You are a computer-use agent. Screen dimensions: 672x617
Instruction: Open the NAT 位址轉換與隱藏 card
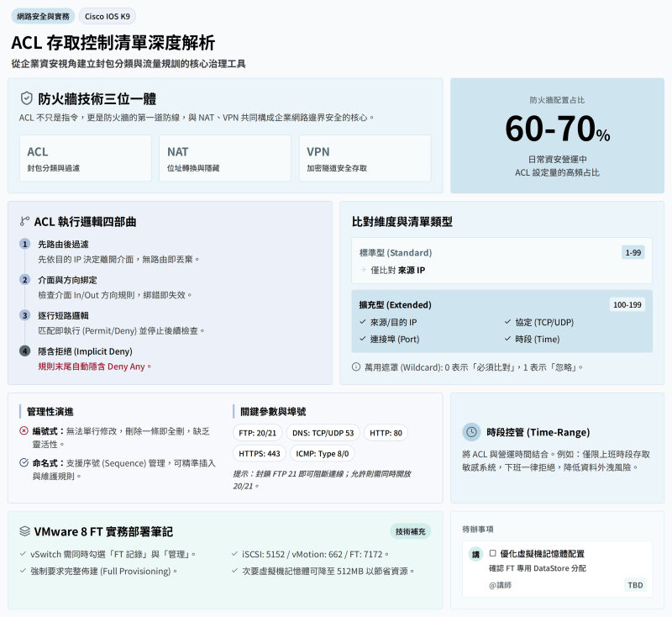pyautogui.click(x=225, y=158)
